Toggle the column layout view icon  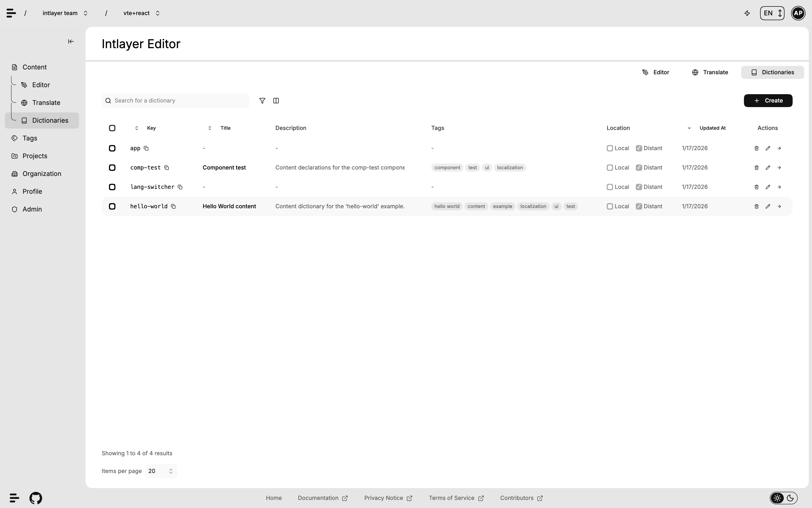coord(276,100)
